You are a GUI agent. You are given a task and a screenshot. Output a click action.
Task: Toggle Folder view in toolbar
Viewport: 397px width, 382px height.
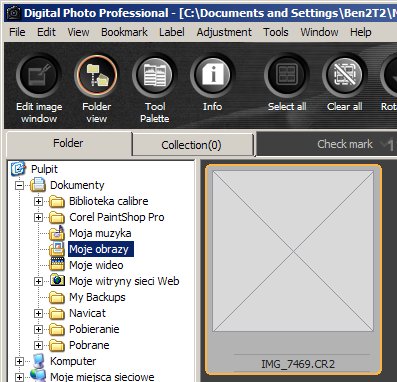[x=96, y=76]
